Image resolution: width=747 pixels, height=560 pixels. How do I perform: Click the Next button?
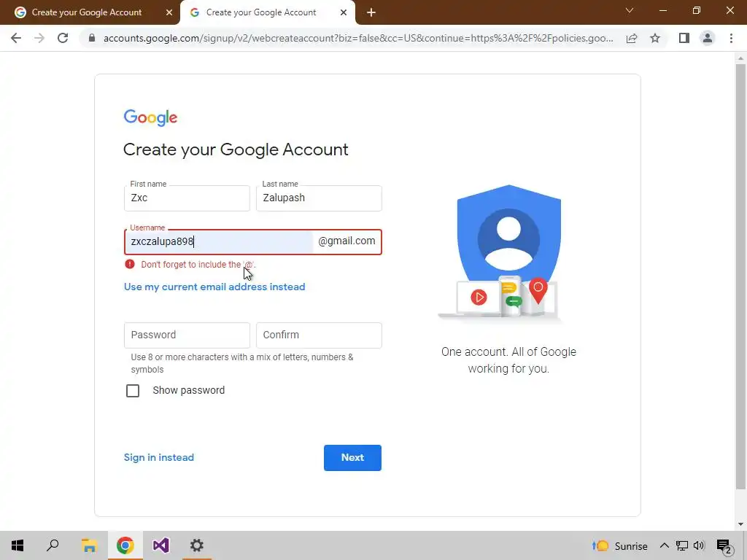click(352, 458)
